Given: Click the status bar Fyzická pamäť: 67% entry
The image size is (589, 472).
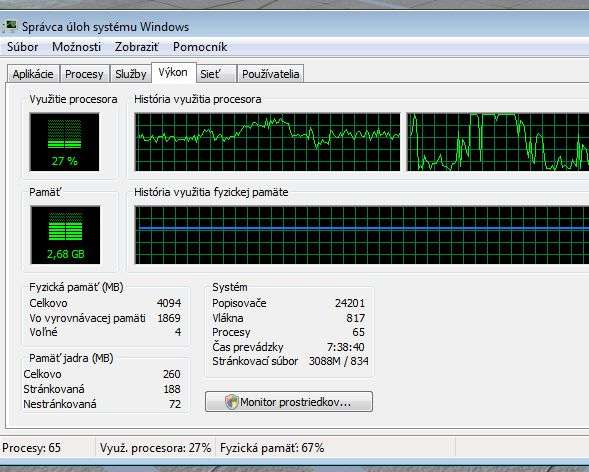Looking at the screenshot, I should point(272,448).
